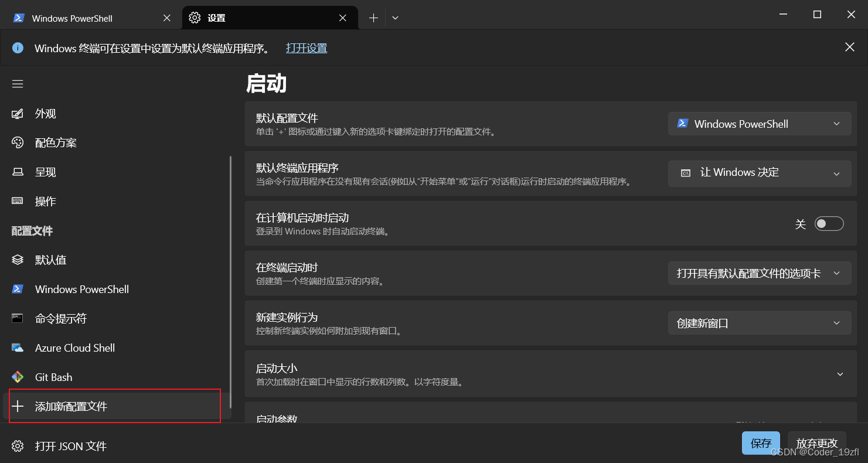Minimize the Windows Terminal window
Image resolution: width=868 pixels, height=463 pixels.
(x=784, y=15)
